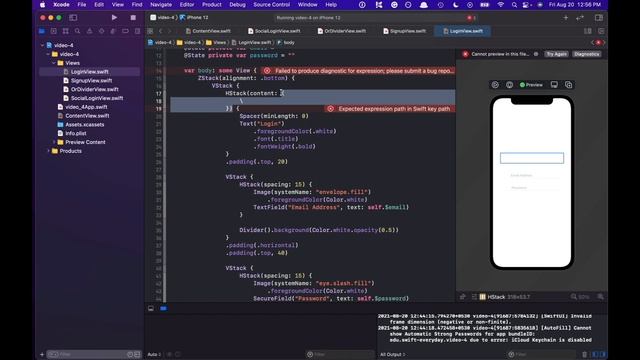Open the All Output console dropdown
640x360 pixels.
pos(393,354)
